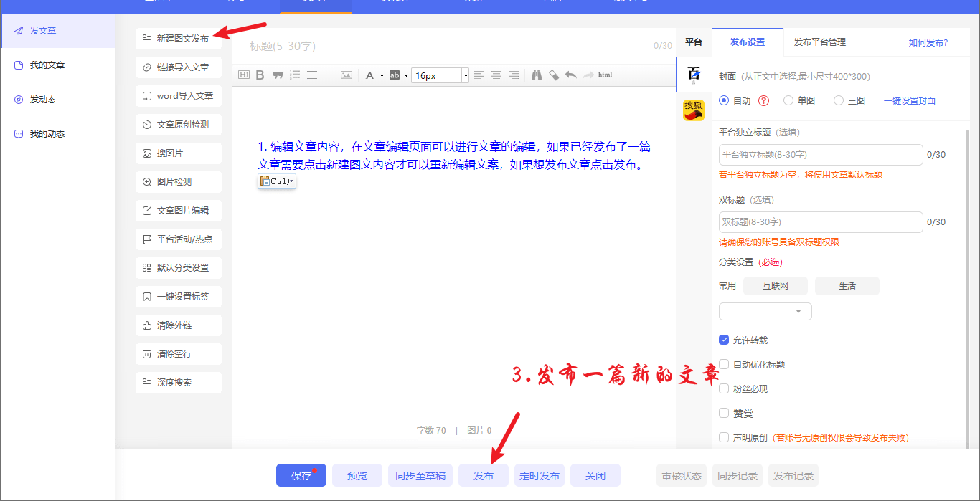Undo the last edit with the undo arrow
The width and height of the screenshot is (980, 501).
click(x=571, y=75)
